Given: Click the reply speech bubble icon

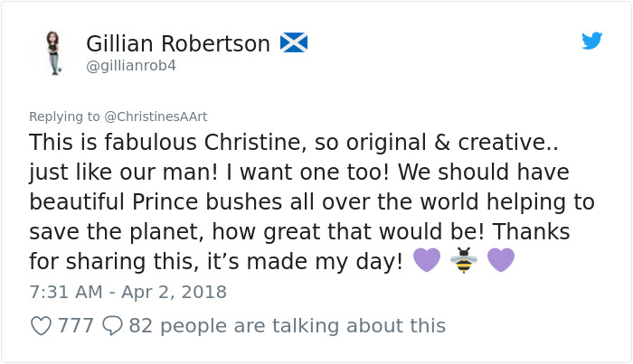Looking at the screenshot, I should click(x=113, y=325).
